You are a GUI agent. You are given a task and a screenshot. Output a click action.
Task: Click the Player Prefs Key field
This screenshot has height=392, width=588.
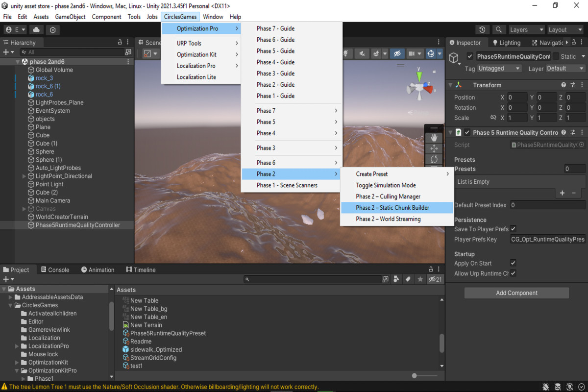[547, 240]
